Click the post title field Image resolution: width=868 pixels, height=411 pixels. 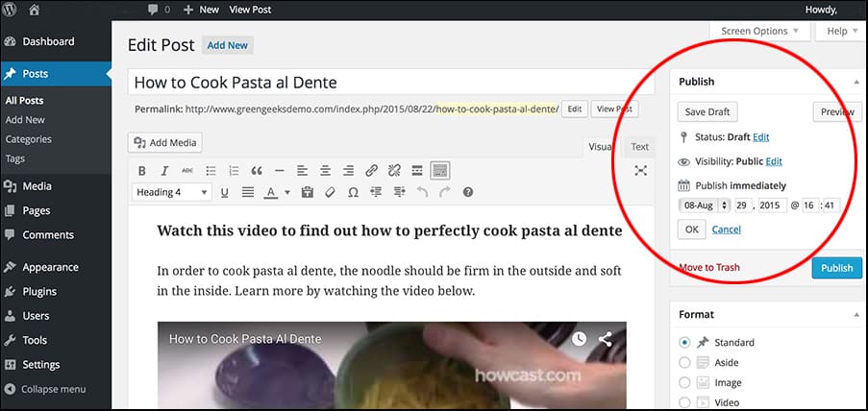click(x=391, y=83)
